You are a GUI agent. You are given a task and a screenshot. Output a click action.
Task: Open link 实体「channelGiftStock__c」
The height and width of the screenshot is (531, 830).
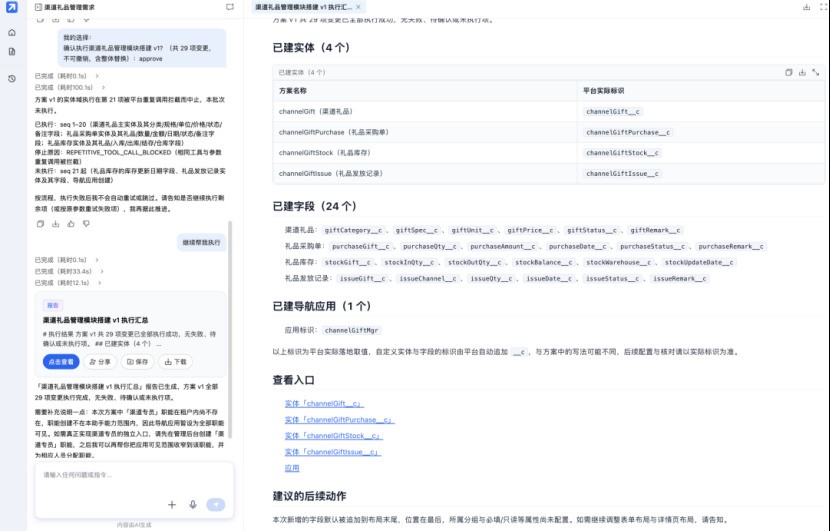click(x=333, y=436)
